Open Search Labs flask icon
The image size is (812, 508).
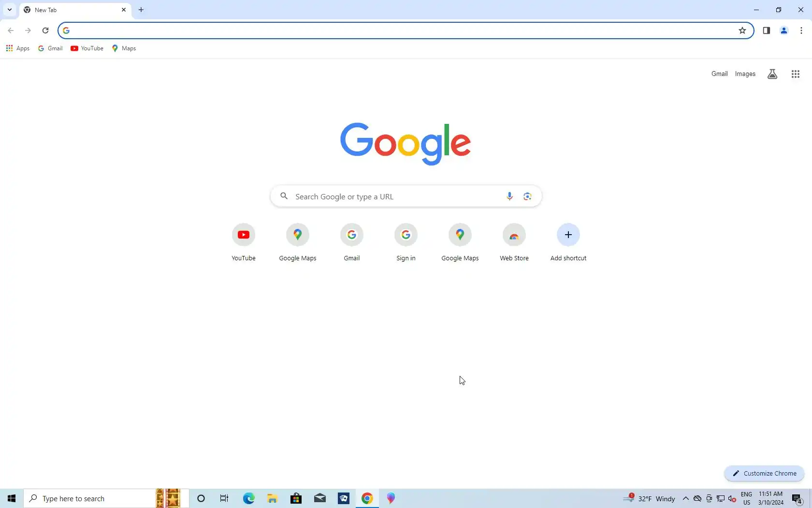click(x=772, y=74)
